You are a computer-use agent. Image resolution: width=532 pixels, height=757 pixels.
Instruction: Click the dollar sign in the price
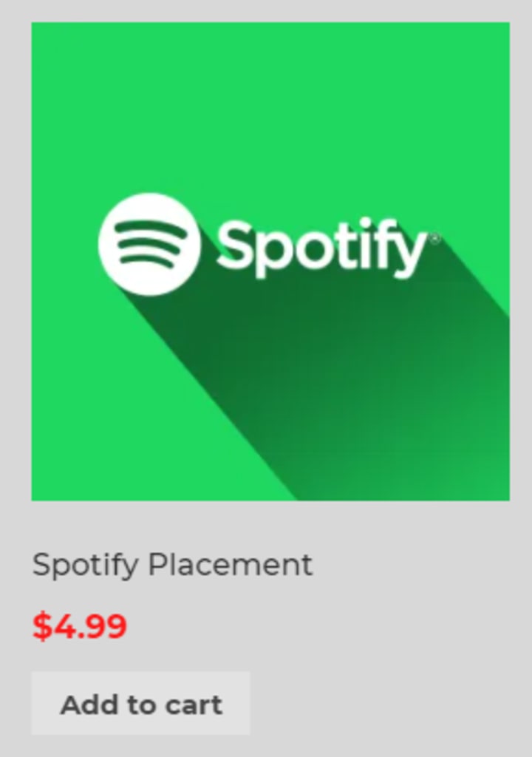pyautogui.click(x=42, y=626)
